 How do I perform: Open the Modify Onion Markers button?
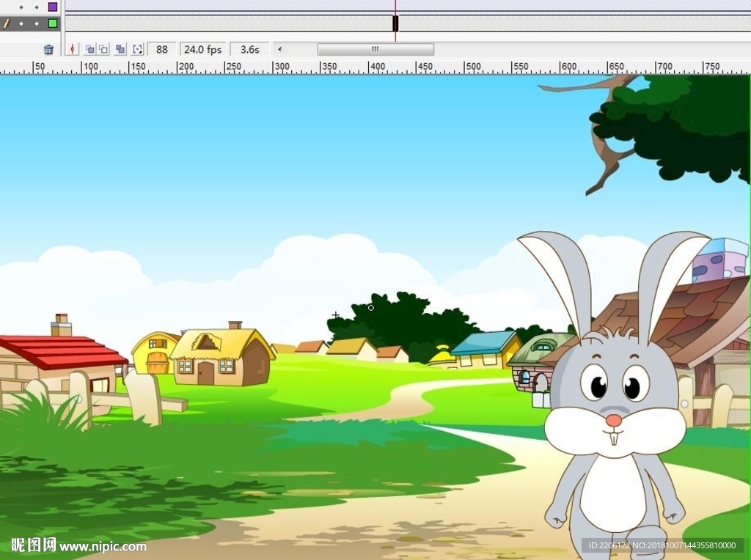click(x=137, y=49)
